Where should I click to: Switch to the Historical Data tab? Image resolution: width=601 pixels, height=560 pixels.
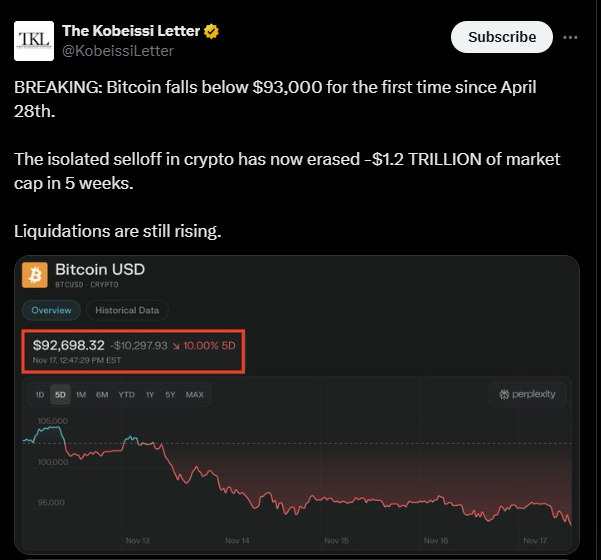click(128, 310)
